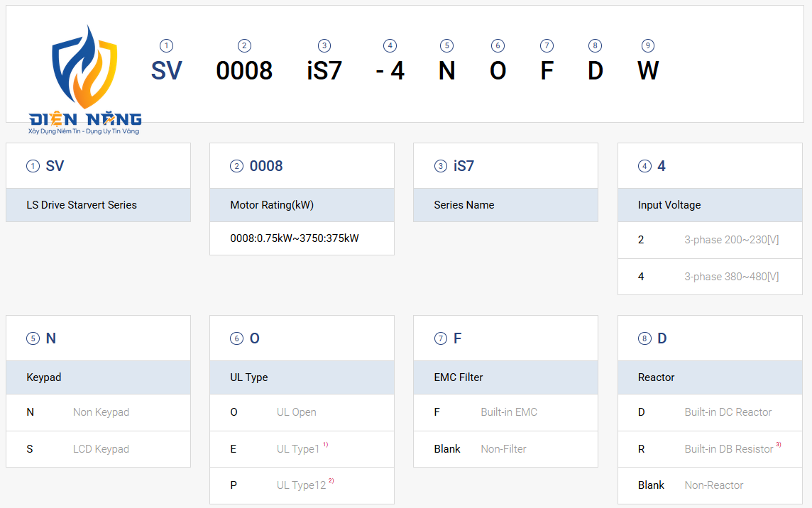The image size is (812, 508).
Task: Click card title '② 0008'
Action: point(256,166)
